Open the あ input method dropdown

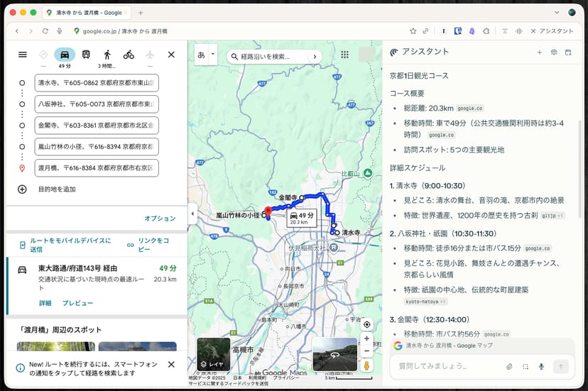tap(205, 55)
